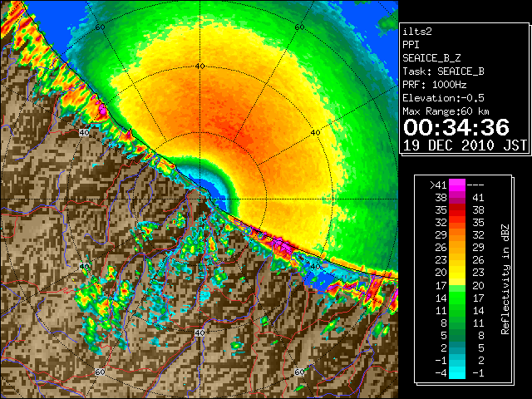Click the "Max Range:60 km" line

point(446,111)
